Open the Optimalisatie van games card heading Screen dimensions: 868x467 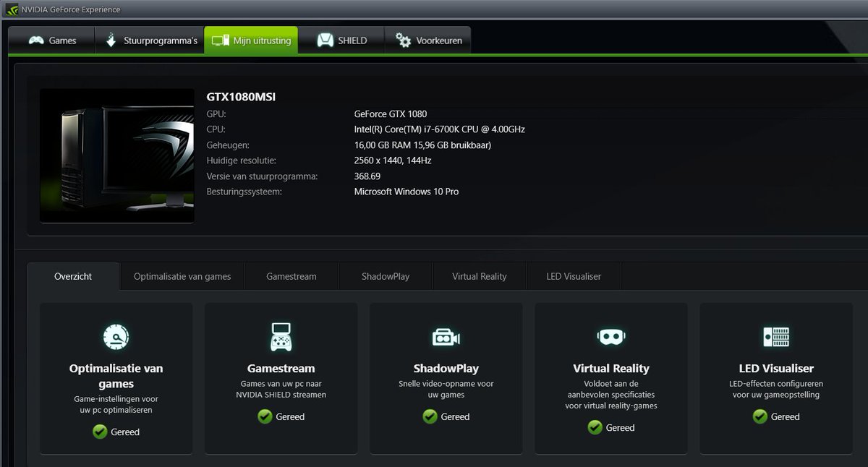(116, 376)
